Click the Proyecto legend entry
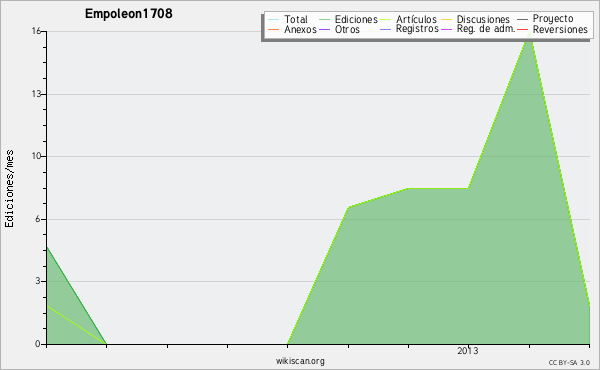The height and width of the screenshot is (370, 600). point(545,18)
